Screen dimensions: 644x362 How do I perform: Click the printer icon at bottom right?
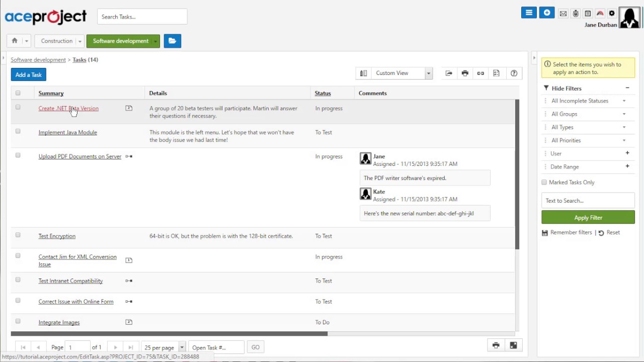tap(496, 345)
